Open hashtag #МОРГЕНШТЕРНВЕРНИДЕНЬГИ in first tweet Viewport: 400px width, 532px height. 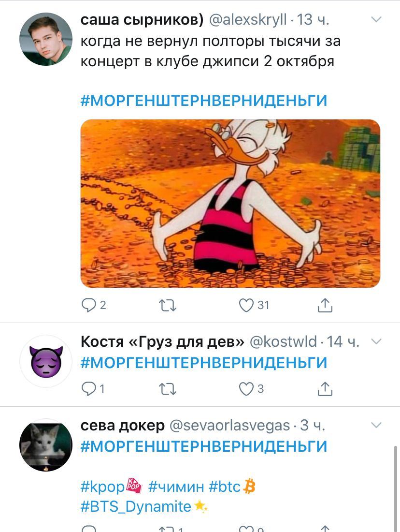pyautogui.click(x=204, y=101)
